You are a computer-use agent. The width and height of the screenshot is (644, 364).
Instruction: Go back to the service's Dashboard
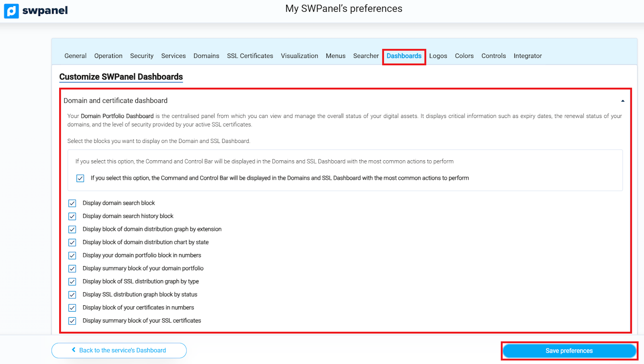pos(119,350)
